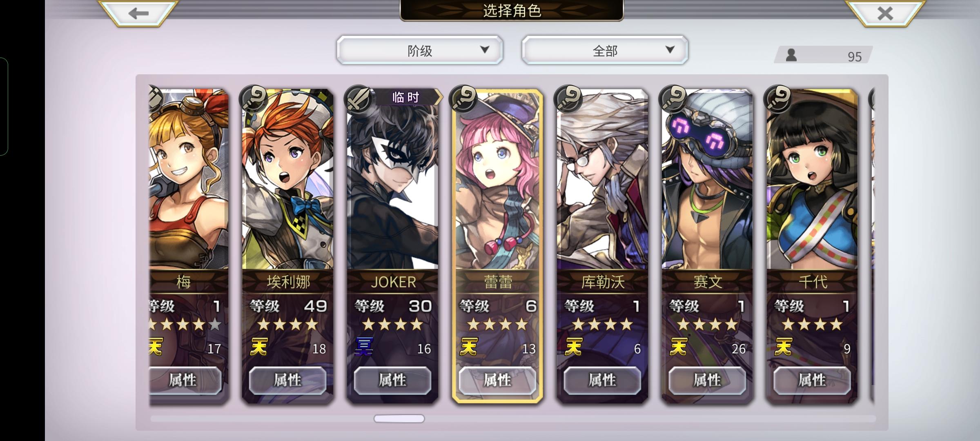Click the back arrow button
This screenshot has height=441, width=980.
(x=138, y=13)
